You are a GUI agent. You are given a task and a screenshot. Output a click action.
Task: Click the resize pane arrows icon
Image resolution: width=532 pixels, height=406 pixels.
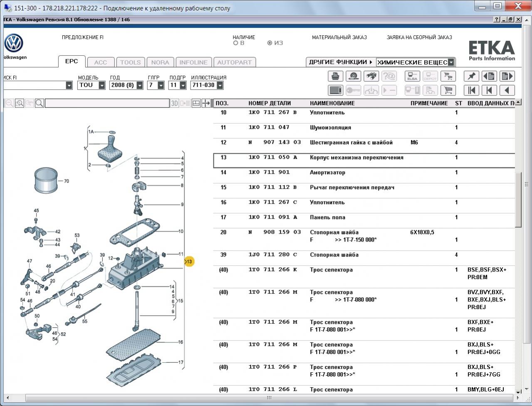coord(206,103)
